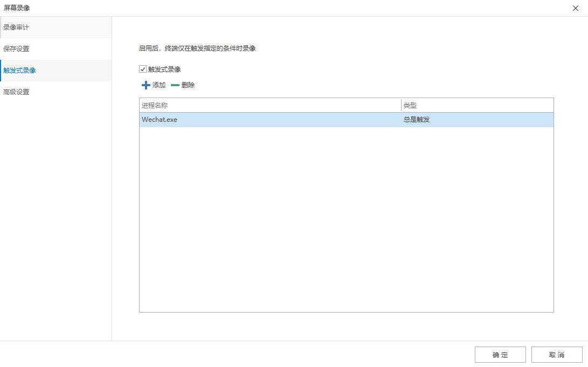Close the 屏幕录像 dialog with X
The height and width of the screenshot is (367, 588).
point(575,8)
